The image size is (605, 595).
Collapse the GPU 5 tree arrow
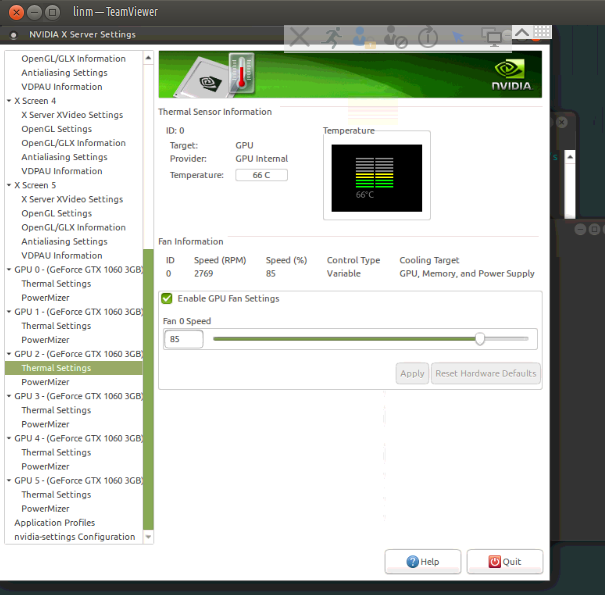point(9,480)
